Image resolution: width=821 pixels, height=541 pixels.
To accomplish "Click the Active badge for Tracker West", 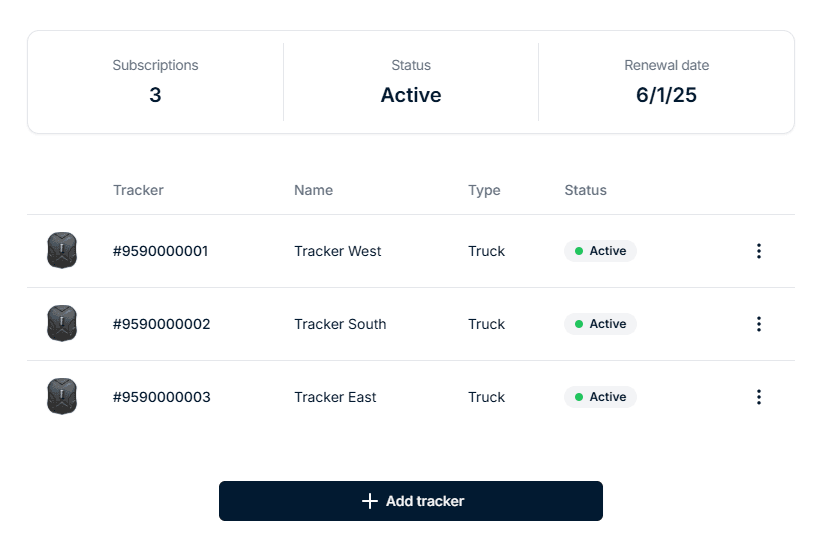I will tap(600, 251).
